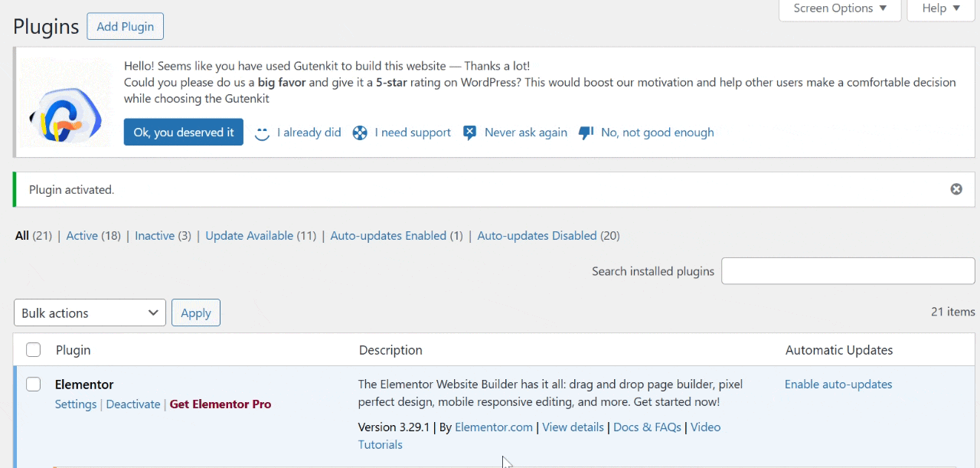980x468 pixels.
Task: Dismiss the "Plugin activated" notice
Action: 955,188
